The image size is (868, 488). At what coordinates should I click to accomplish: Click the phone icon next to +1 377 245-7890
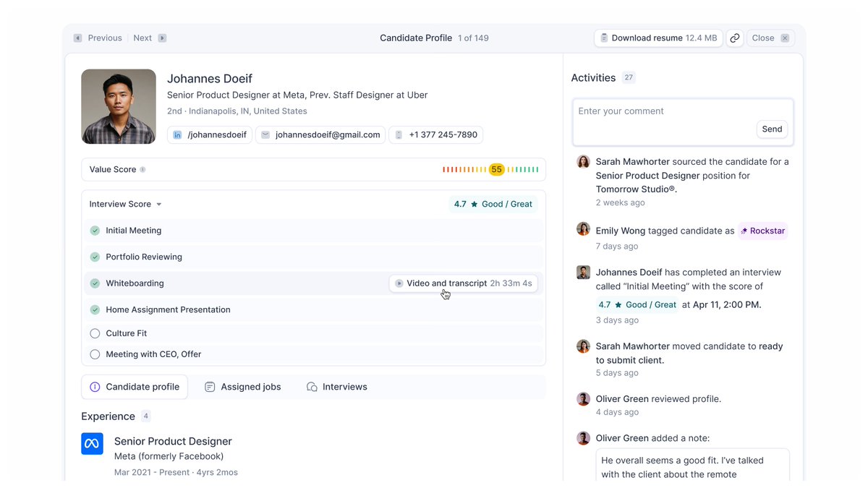point(399,134)
